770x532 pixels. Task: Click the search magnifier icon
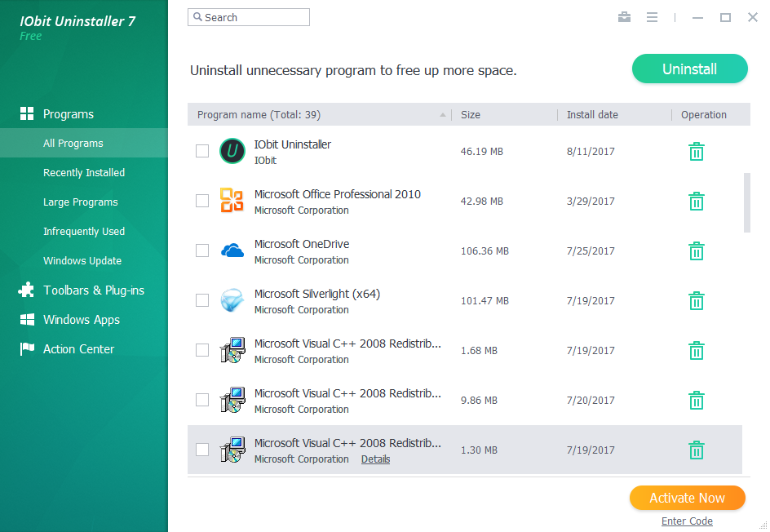pos(197,16)
